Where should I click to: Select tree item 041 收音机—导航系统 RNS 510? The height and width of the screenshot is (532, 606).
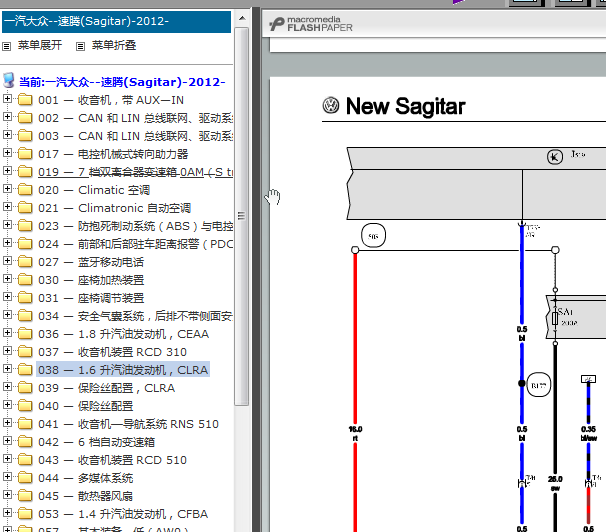click(x=128, y=424)
